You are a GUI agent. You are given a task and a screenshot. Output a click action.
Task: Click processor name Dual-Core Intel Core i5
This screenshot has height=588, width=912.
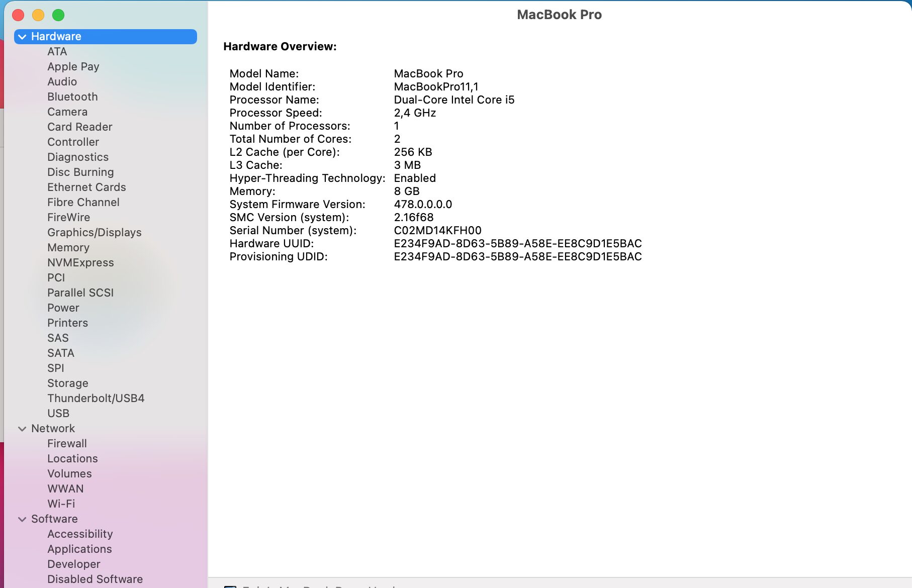tap(454, 100)
